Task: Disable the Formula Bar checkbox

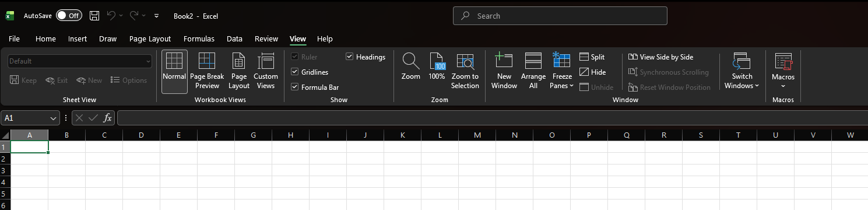Action: tap(295, 87)
